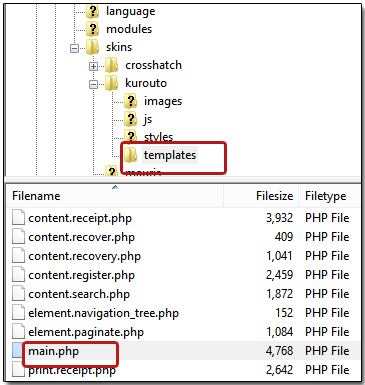
Task: Select the styles folder in tree
Action: click(x=158, y=137)
